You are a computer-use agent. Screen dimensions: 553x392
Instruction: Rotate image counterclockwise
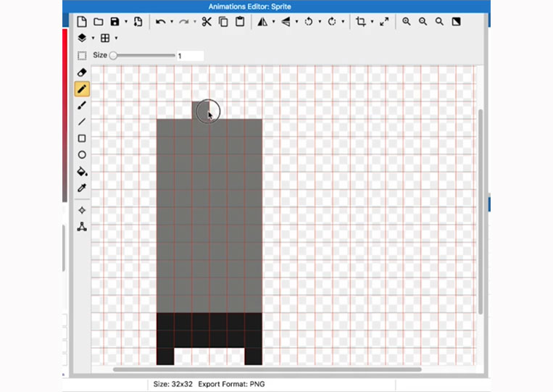[x=309, y=22]
